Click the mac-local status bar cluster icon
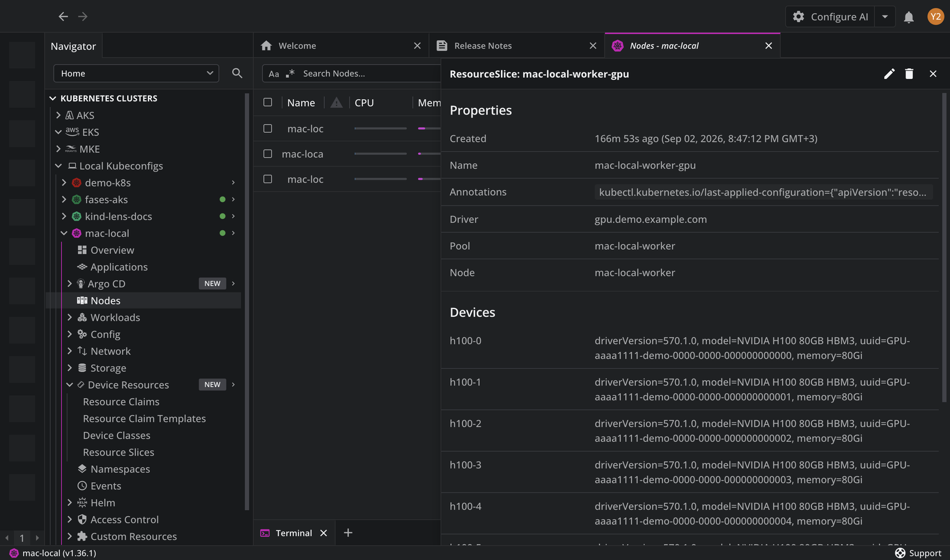Viewport: 950px width, 560px height. pyautogui.click(x=14, y=553)
